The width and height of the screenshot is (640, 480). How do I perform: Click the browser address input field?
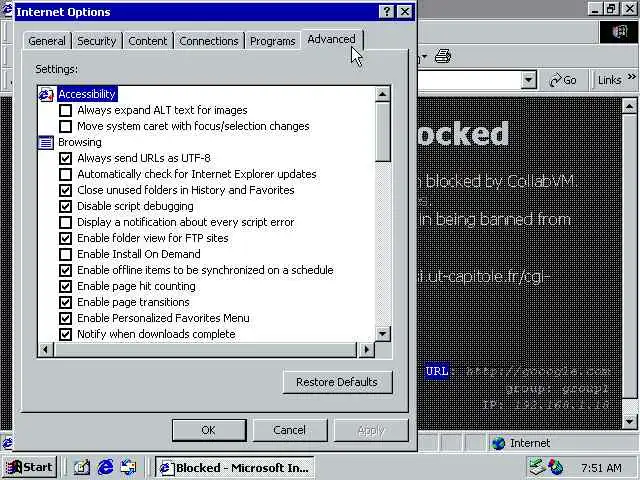click(469, 80)
